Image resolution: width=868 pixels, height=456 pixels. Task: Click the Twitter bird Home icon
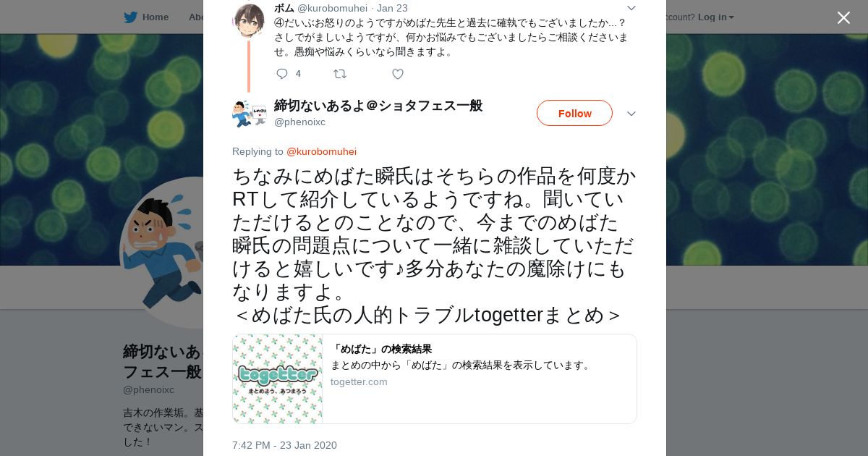130,17
